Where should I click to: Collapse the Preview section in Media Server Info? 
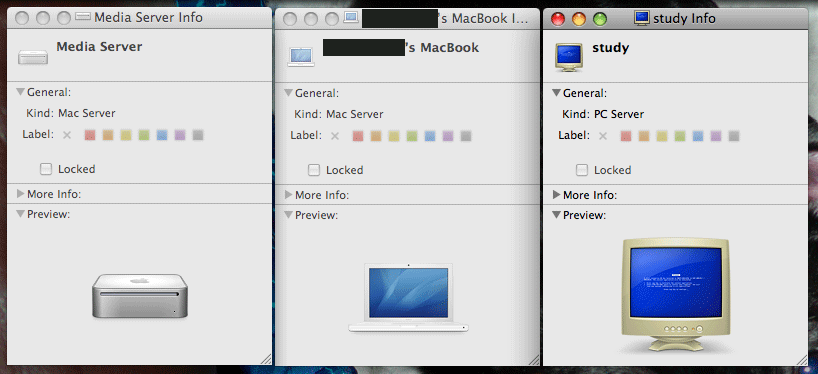[20, 213]
